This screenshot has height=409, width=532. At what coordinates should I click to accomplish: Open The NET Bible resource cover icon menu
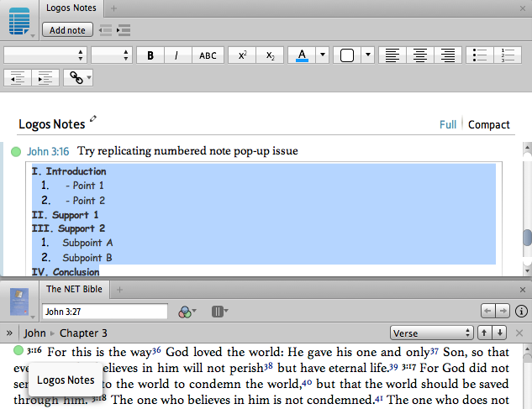pyautogui.click(x=20, y=302)
